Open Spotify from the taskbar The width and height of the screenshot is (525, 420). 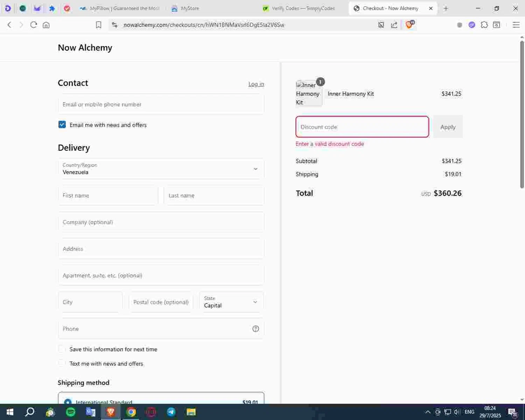[x=71, y=412]
